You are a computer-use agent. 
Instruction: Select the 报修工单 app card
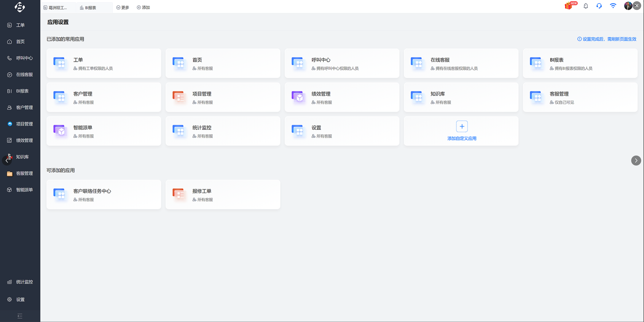(x=223, y=194)
